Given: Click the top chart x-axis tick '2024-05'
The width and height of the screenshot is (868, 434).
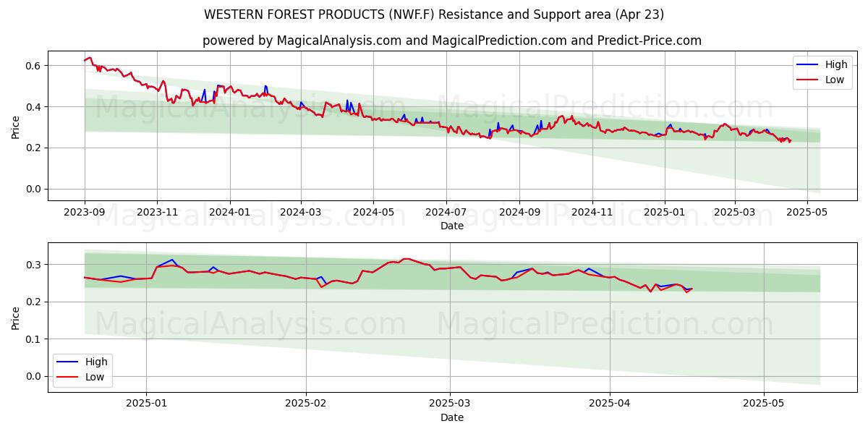Looking at the screenshot, I should 373,213.
